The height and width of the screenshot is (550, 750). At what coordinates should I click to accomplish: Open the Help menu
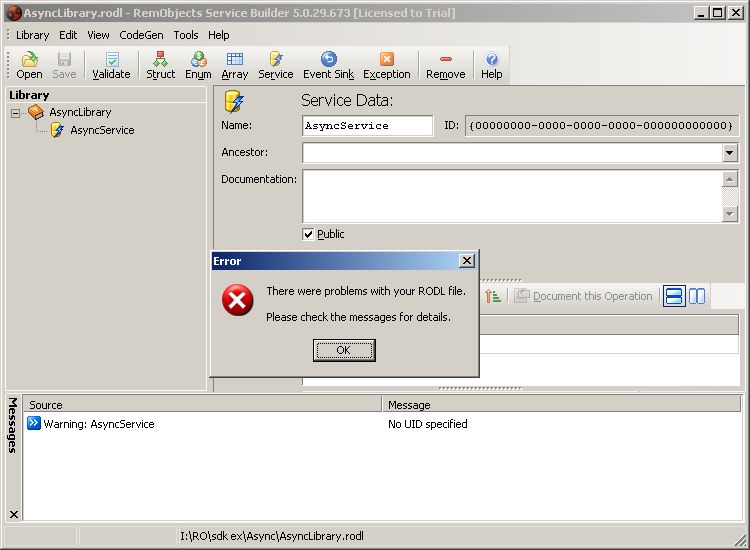pyautogui.click(x=219, y=35)
